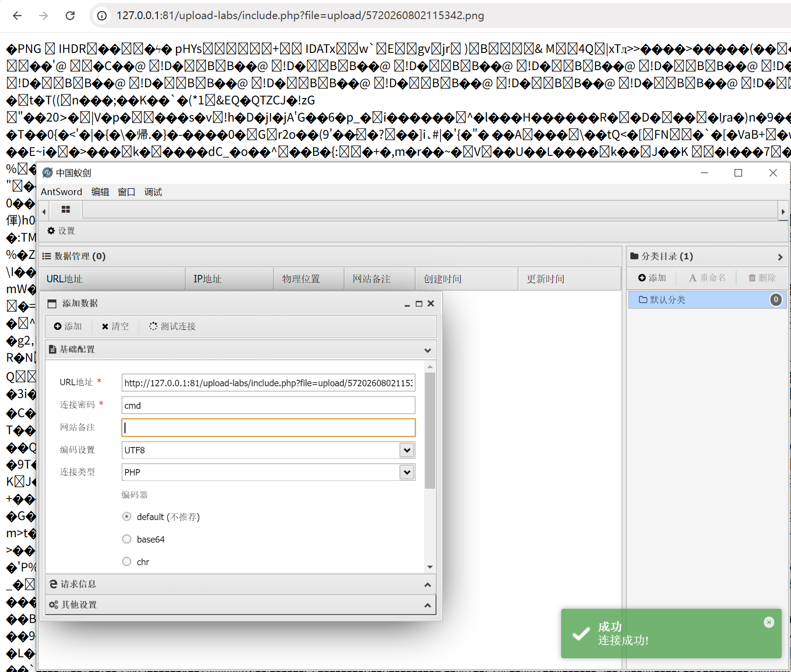791x672 pixels.
Task: Sort by 创建时间 column
Action: pos(467,279)
